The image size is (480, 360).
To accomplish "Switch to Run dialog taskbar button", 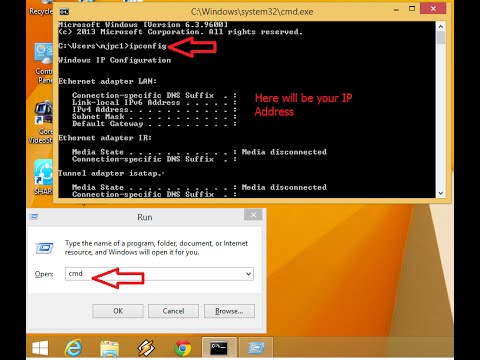I will (x=256, y=348).
